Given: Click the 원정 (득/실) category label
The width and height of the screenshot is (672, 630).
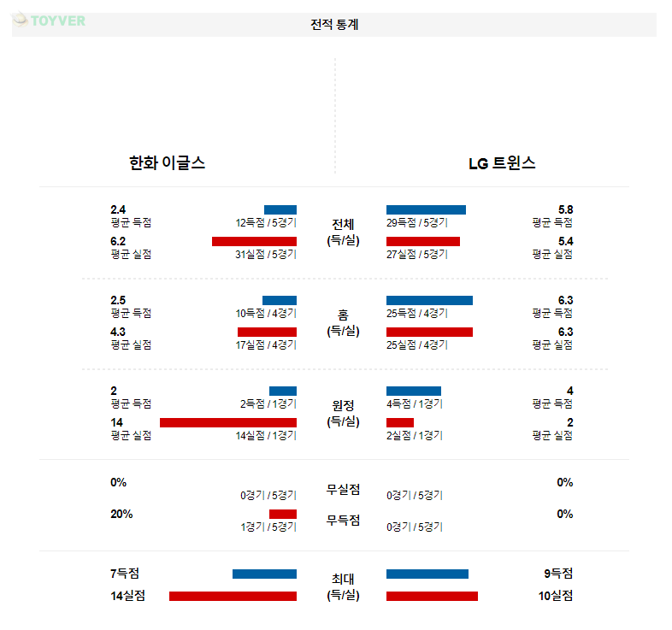Looking at the screenshot, I should coord(343,413).
